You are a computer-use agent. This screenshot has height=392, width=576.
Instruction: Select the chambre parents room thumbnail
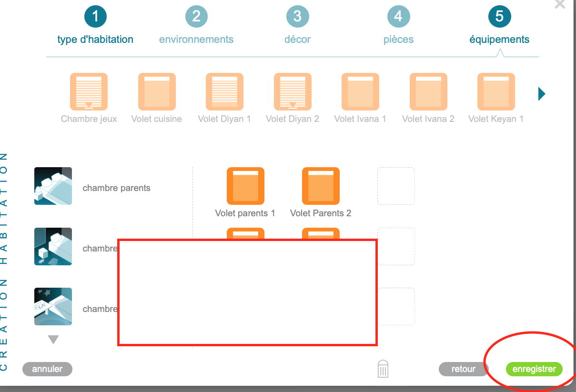click(x=53, y=186)
